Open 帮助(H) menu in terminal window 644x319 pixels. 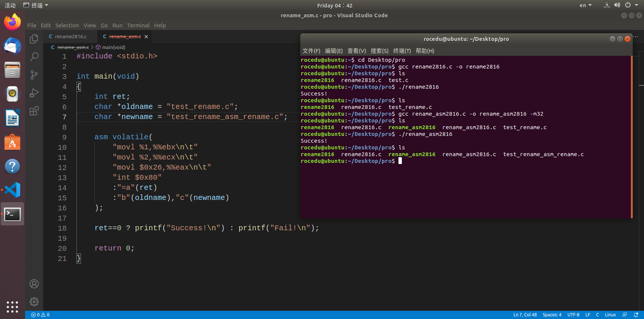pos(425,51)
